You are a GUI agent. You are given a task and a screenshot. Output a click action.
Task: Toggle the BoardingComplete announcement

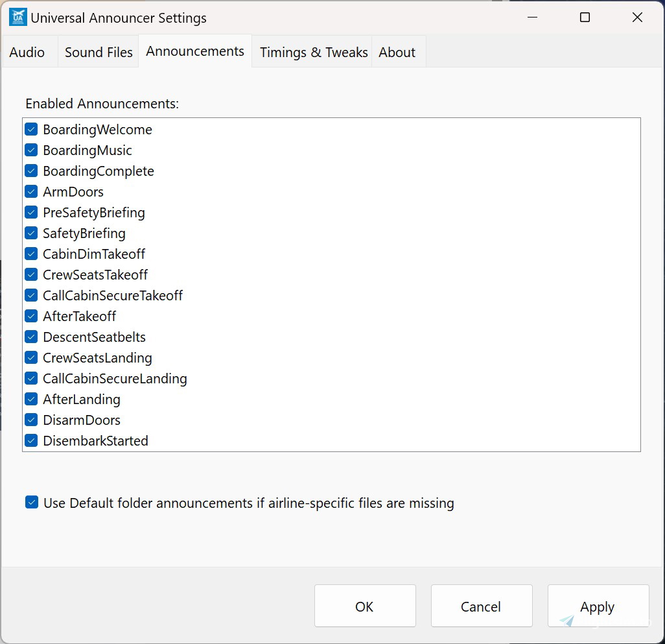(x=31, y=171)
